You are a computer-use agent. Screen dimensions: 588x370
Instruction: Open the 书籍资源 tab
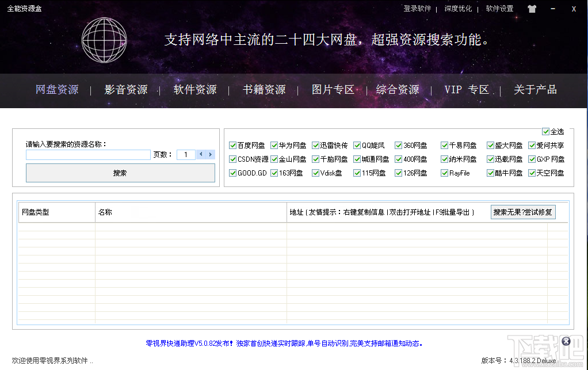264,90
